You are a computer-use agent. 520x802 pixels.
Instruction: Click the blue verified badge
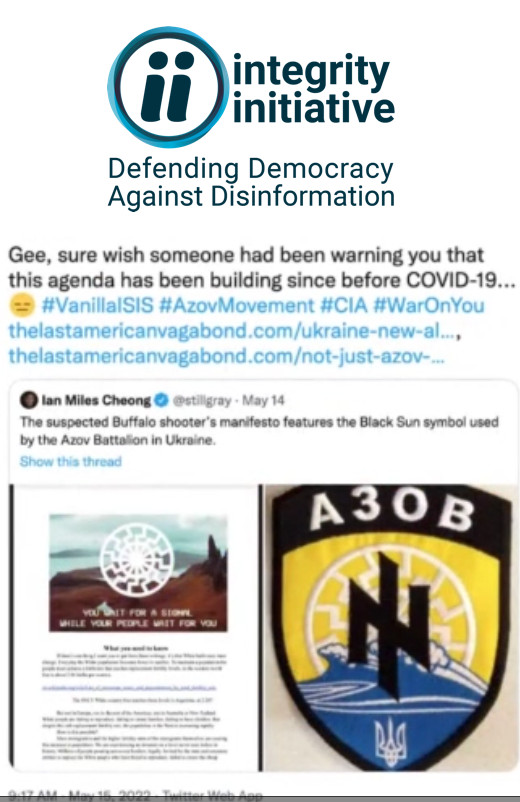[x=161, y=400]
